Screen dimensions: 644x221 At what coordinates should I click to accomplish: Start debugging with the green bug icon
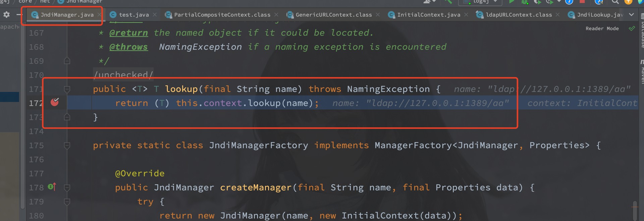point(525,2)
